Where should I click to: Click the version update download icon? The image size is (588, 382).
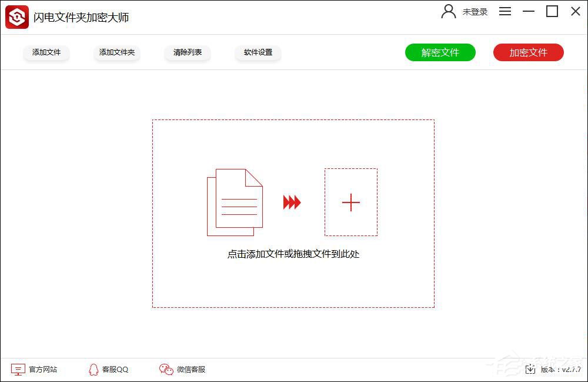tap(531, 369)
